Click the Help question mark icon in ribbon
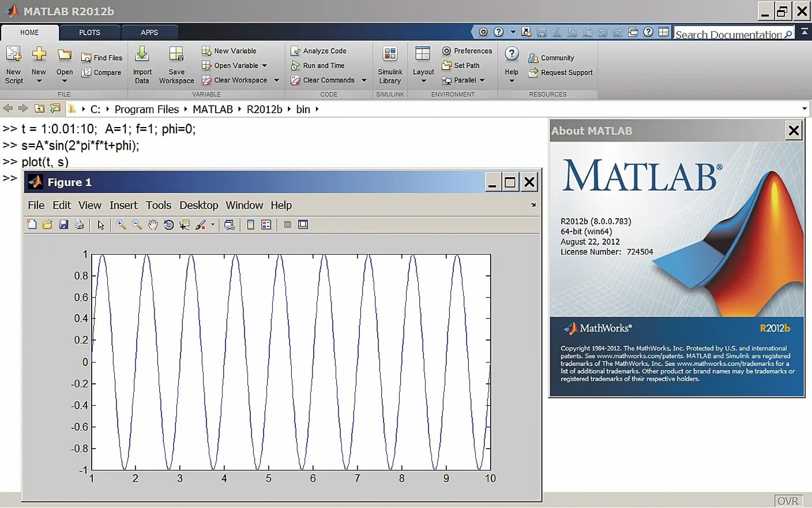Image resolution: width=812 pixels, height=508 pixels. click(x=512, y=54)
